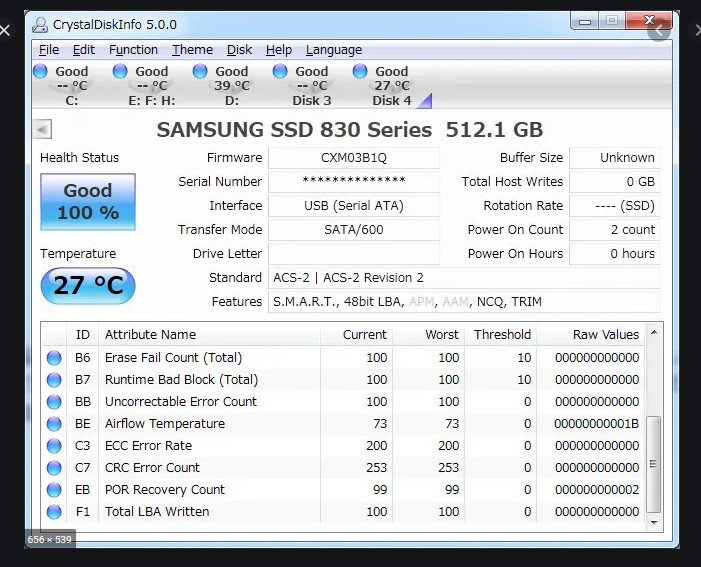Click the status orb of the EB row
Screen dimensions: 701x567
coord(54,490)
